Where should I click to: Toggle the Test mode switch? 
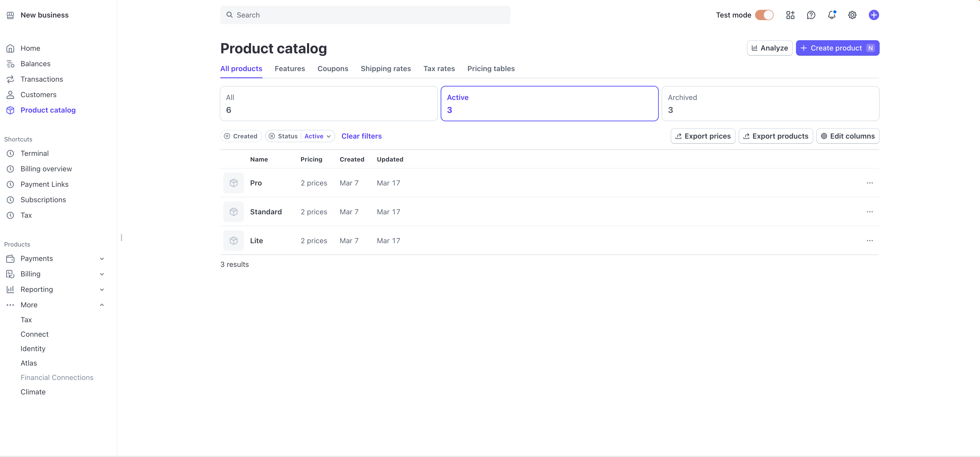pyautogui.click(x=764, y=15)
